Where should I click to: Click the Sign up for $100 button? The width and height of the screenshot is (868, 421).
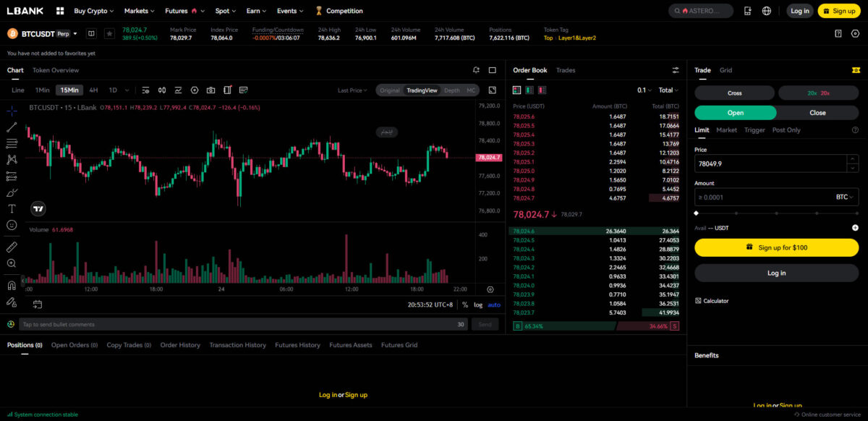[777, 247]
